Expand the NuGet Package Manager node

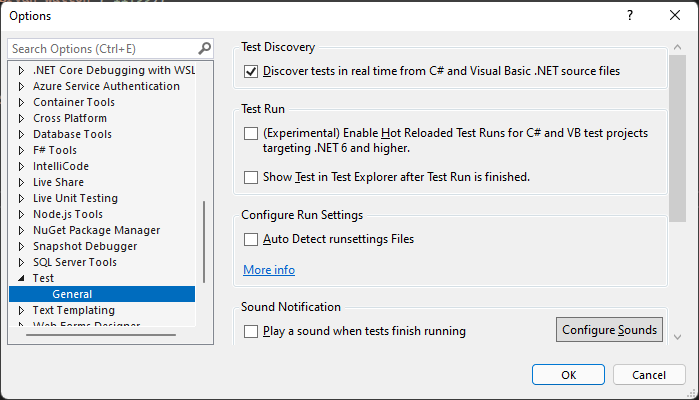point(23,230)
